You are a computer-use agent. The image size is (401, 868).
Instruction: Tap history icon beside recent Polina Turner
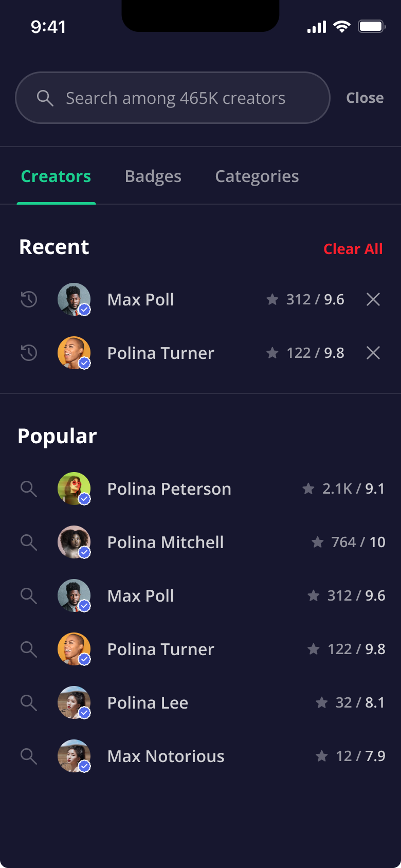click(x=29, y=353)
